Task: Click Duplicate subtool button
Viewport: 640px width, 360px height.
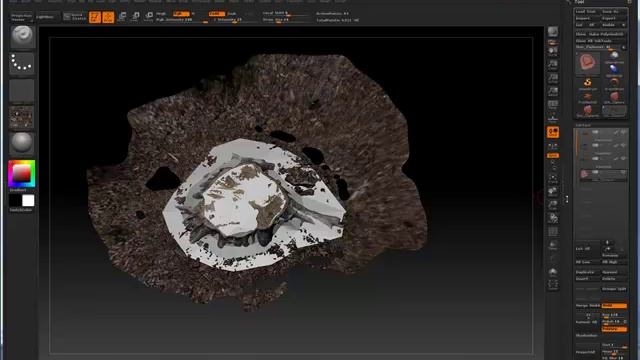Action: click(587, 272)
